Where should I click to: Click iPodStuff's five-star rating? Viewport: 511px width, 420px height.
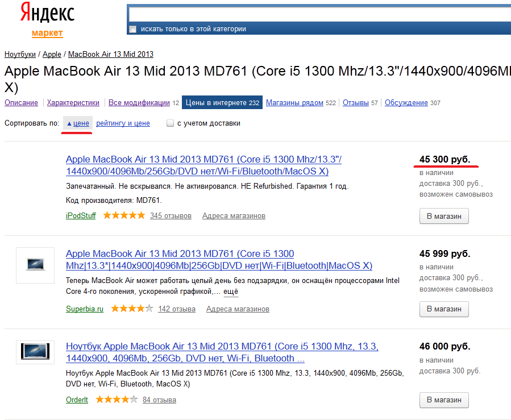point(124,215)
